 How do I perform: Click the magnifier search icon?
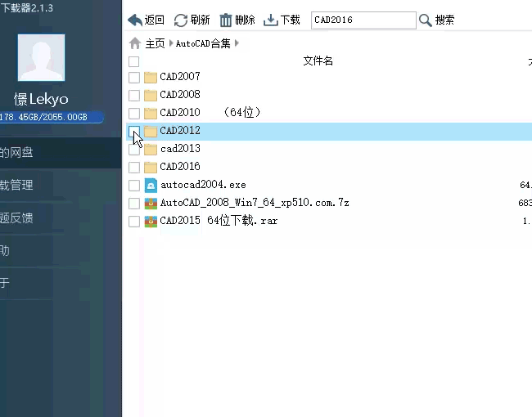click(425, 20)
